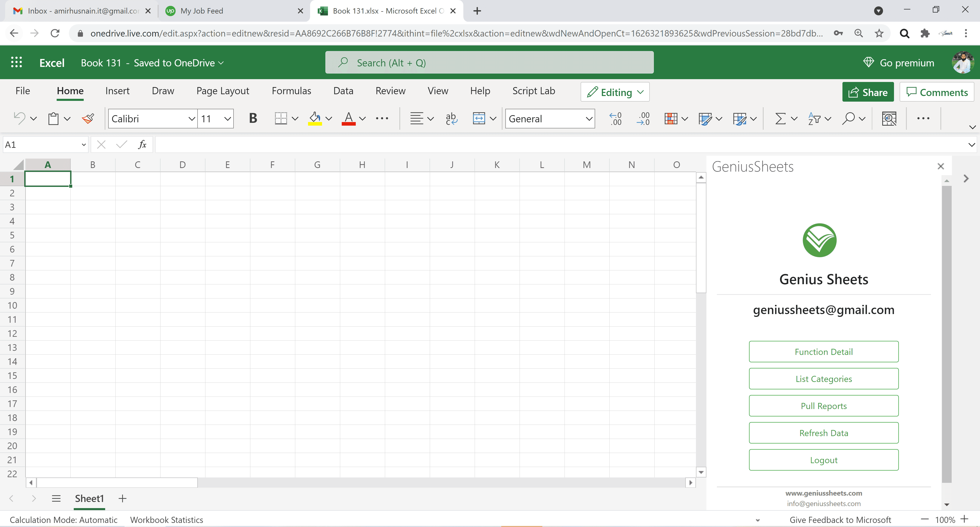Open the Comments pane
The image size is (980, 527).
point(937,92)
